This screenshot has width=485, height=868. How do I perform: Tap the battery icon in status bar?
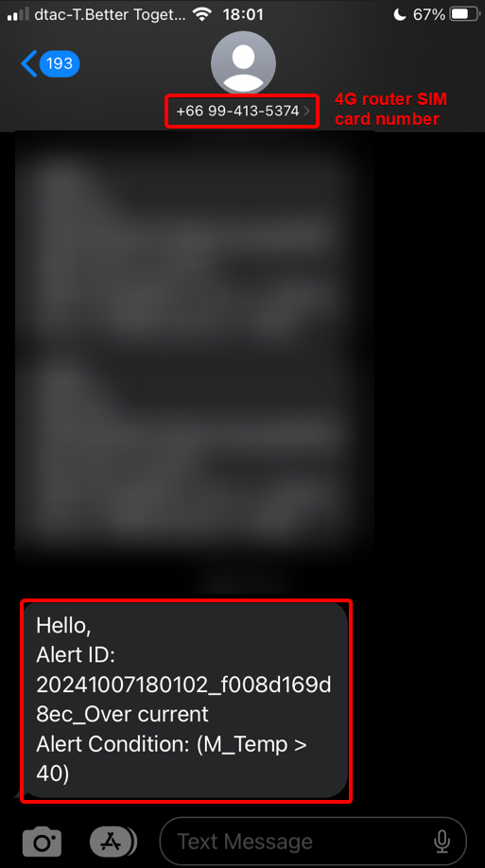(464, 15)
